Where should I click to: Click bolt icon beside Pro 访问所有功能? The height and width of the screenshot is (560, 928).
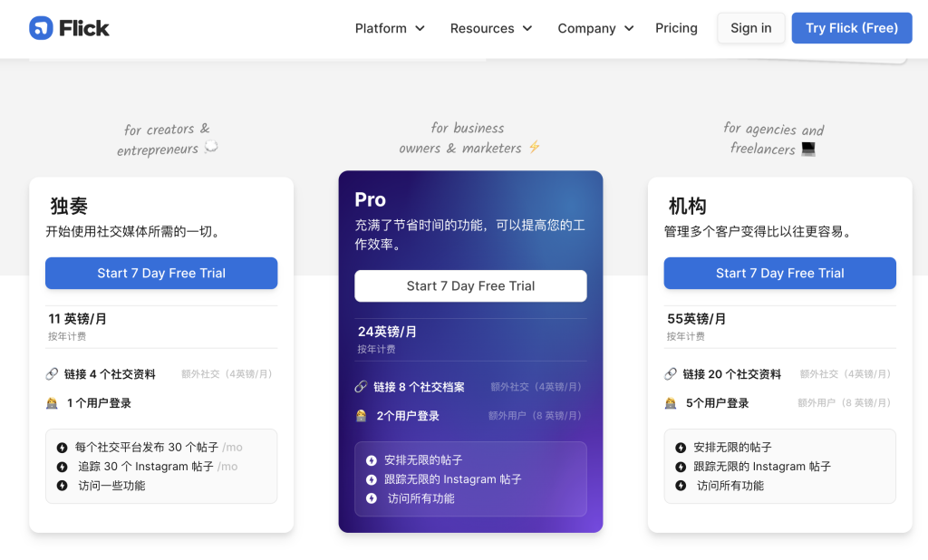tap(371, 498)
